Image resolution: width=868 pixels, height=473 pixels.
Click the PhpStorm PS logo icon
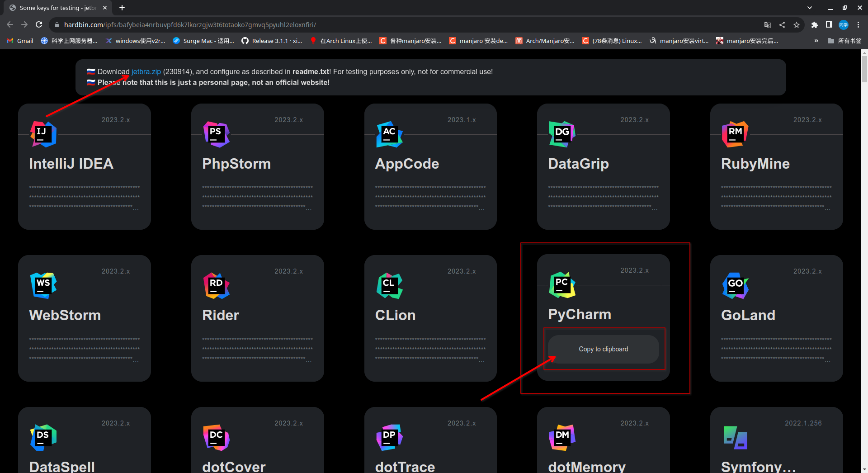pos(217,134)
